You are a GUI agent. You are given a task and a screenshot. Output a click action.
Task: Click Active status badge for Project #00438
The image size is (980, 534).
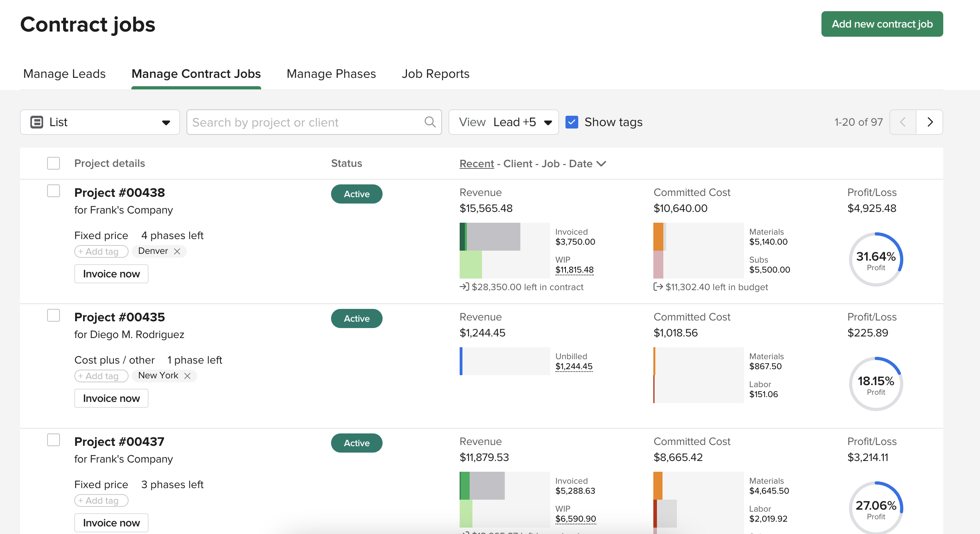(357, 194)
